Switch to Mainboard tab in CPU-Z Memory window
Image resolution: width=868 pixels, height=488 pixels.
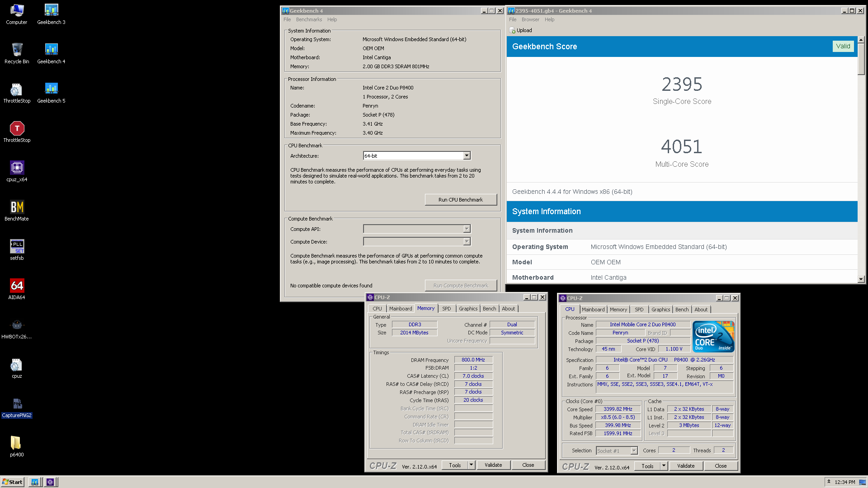(400, 309)
